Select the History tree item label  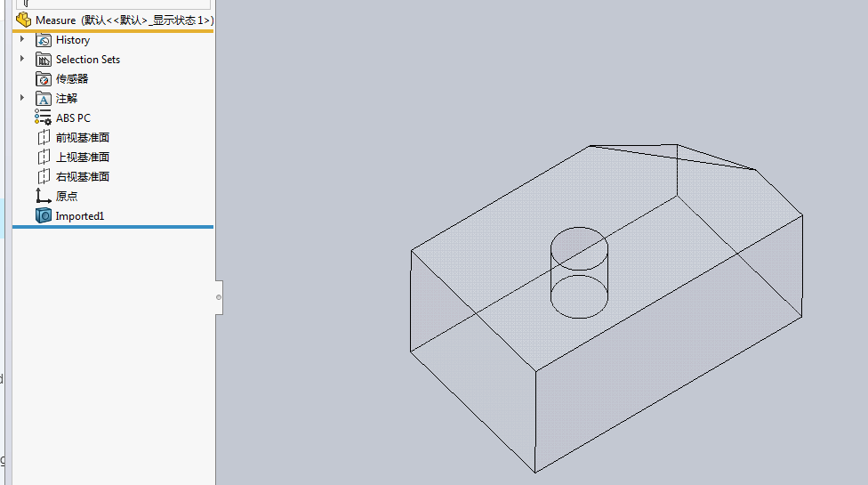point(73,40)
